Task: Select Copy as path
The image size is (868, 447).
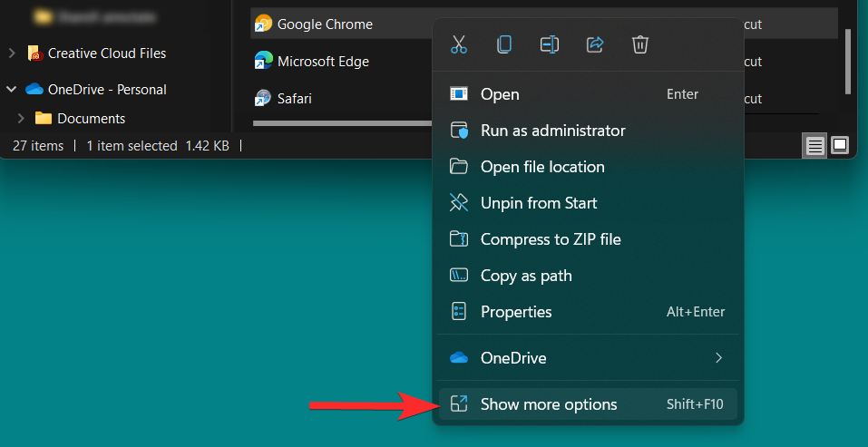Action: click(526, 276)
